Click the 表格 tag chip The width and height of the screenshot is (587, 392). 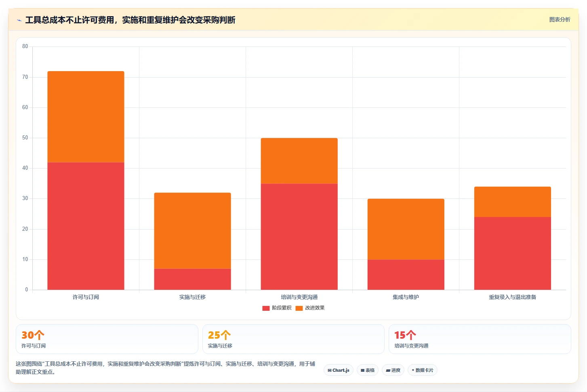click(368, 370)
